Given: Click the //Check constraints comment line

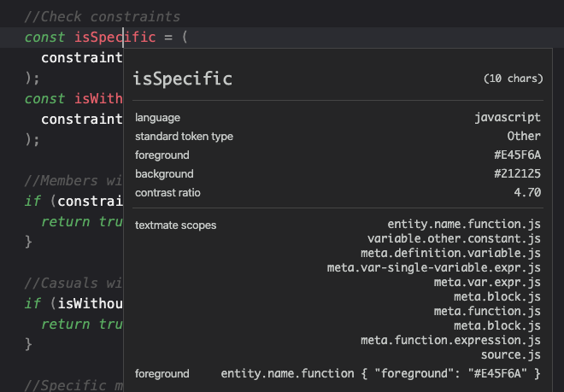Looking at the screenshot, I should point(103,17).
